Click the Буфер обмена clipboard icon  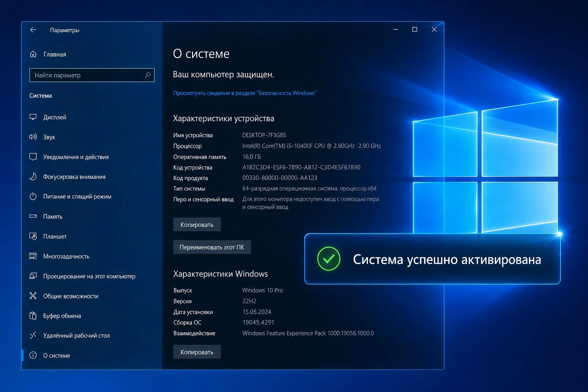(33, 316)
